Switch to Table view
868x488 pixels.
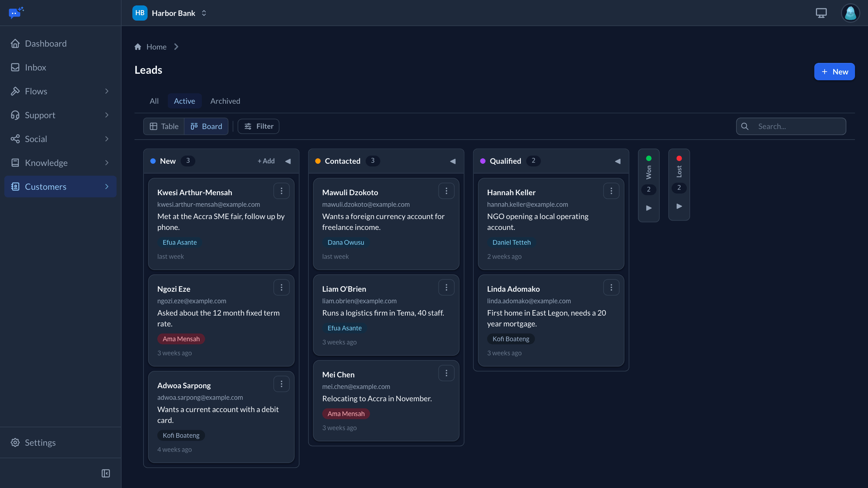[164, 126]
